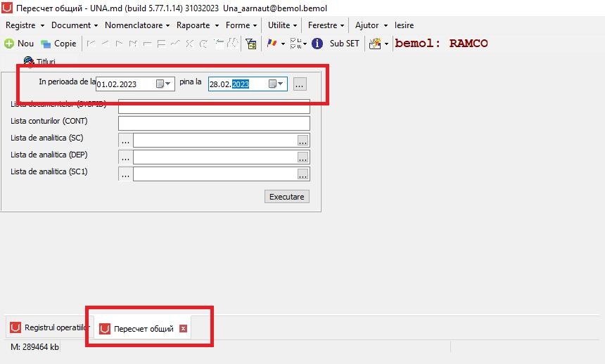Open calendar dropdown for end date 28.02.2023

pos(276,84)
